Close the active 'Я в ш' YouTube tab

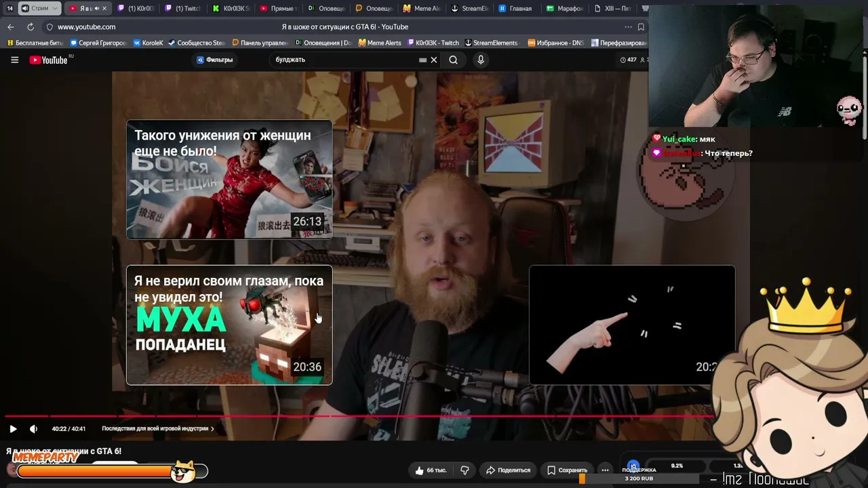[x=104, y=8]
